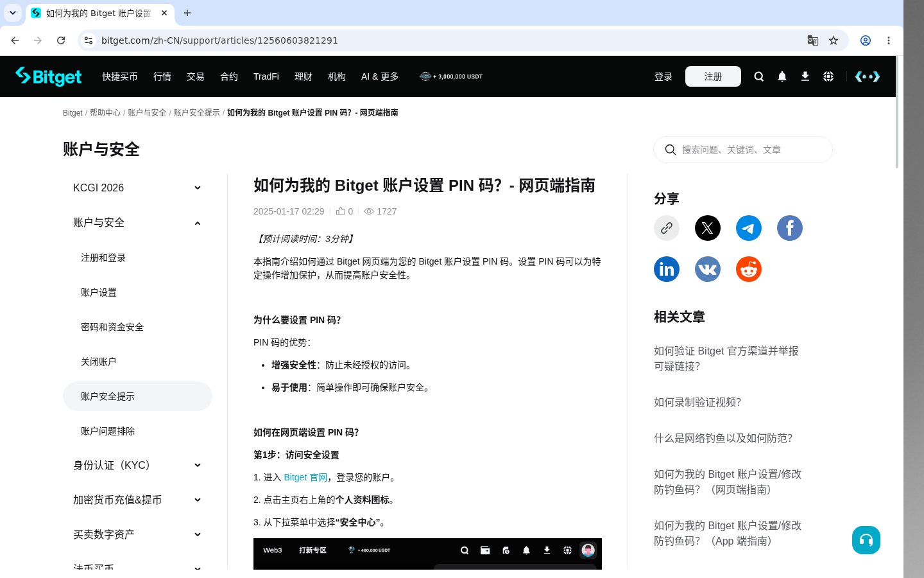
Task: Click the Bitget logo in header
Action: point(49,76)
